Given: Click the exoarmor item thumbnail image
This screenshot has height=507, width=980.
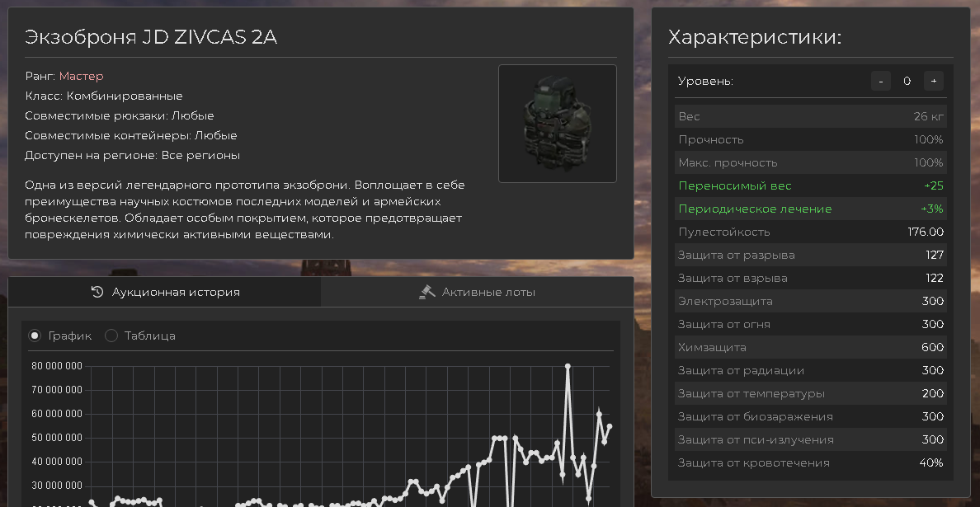Looking at the screenshot, I should click(558, 124).
